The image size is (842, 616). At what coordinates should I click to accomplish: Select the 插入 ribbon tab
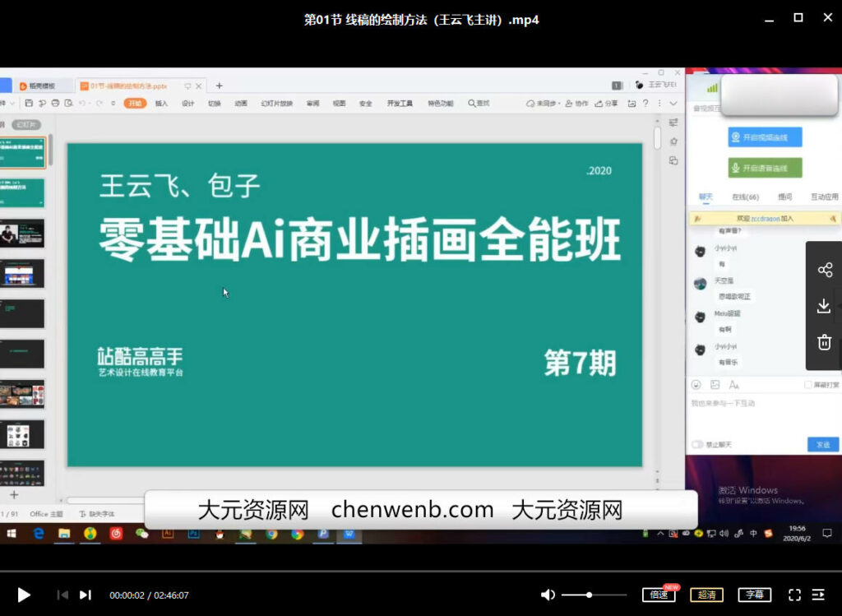pyautogui.click(x=161, y=103)
